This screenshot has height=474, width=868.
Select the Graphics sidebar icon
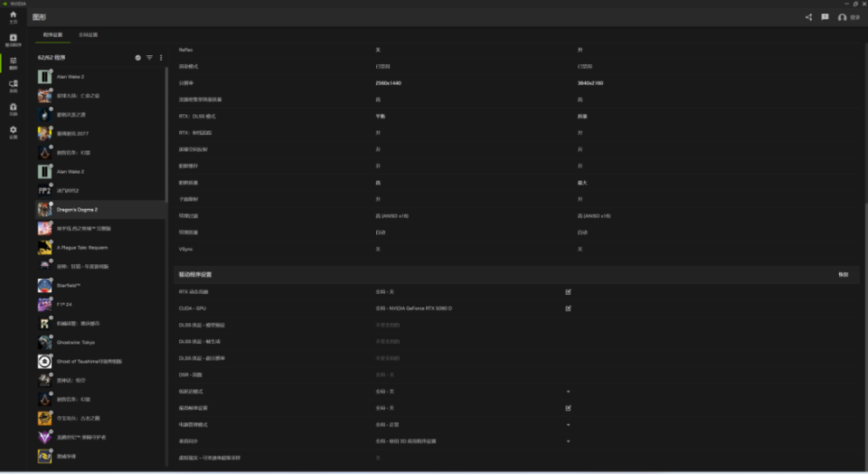click(13, 63)
